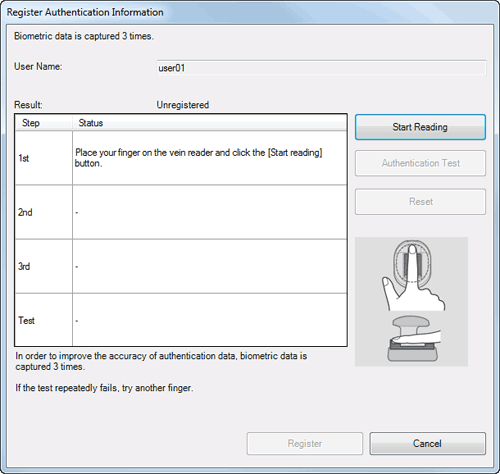Screen dimensions: 500x474
Task: Click the Status column header
Action: pyautogui.click(x=209, y=123)
